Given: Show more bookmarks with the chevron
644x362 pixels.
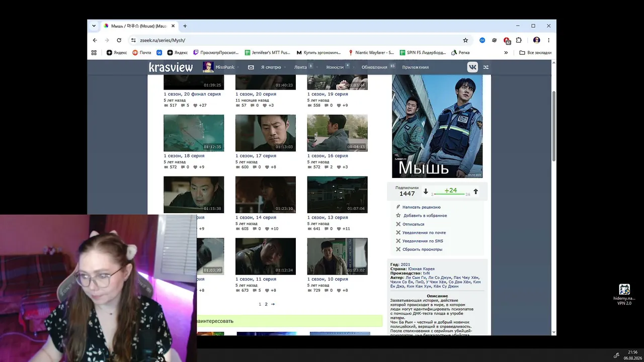Looking at the screenshot, I should click(x=506, y=52).
